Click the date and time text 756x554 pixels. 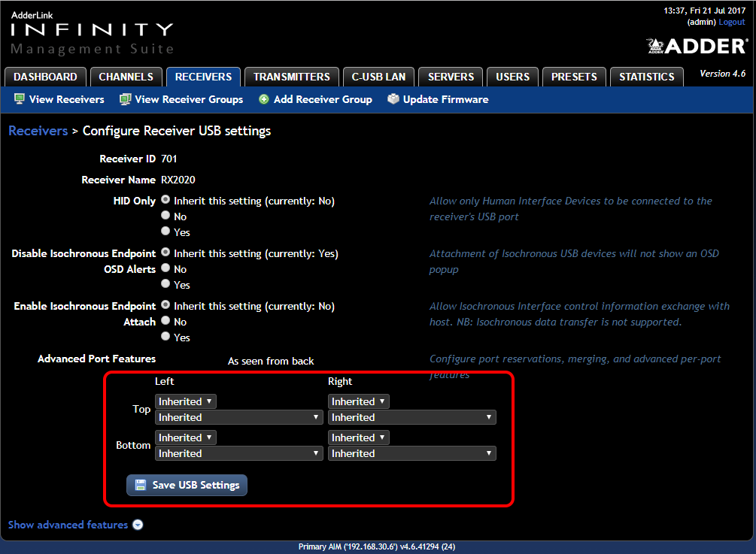point(704,11)
